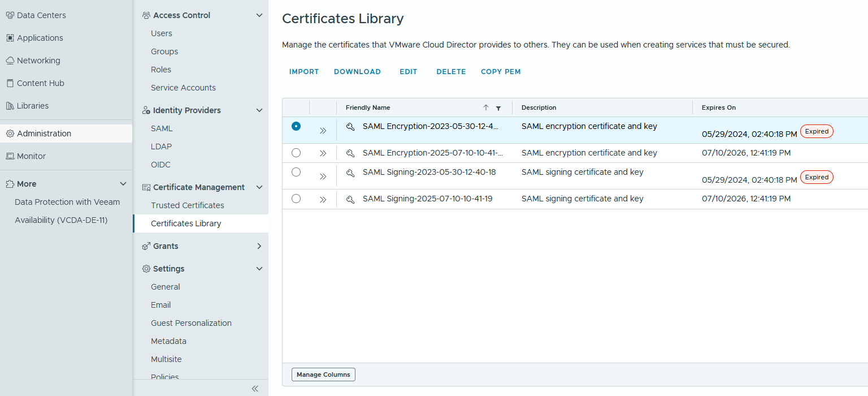Screen dimensions: 868x396
Task: Select the SAML Encryption-2025 radio button
Action: click(x=296, y=153)
